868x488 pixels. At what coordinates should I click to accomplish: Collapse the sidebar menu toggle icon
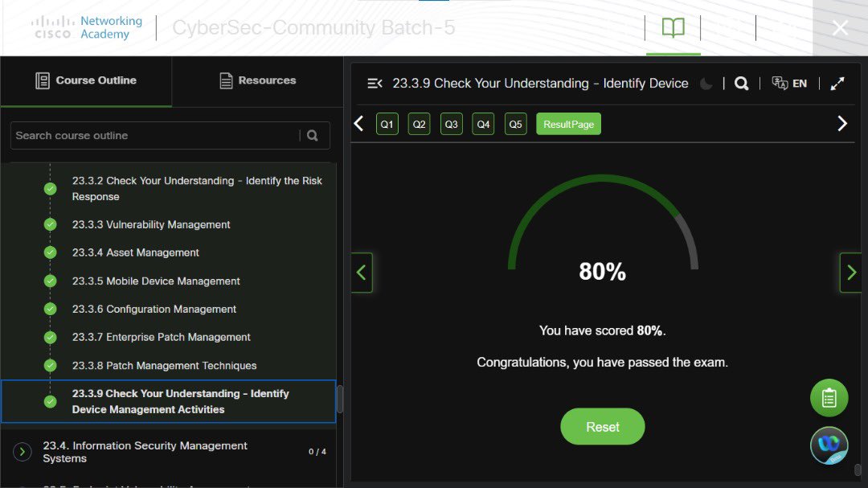[x=375, y=84]
